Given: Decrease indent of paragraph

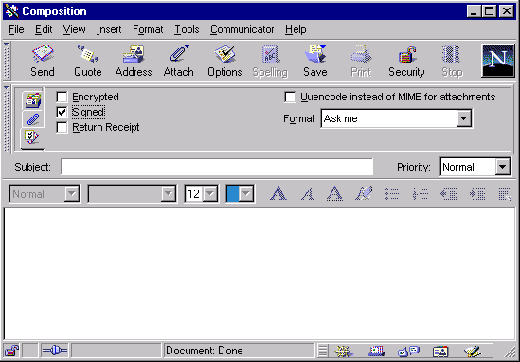Looking at the screenshot, I should pos(449,194).
